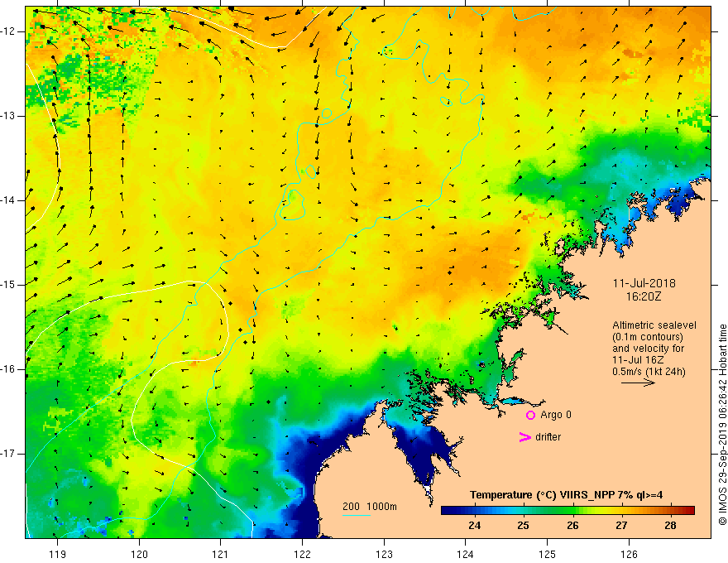
Task: Click the '16:20Z' time label
Action: click(644, 296)
